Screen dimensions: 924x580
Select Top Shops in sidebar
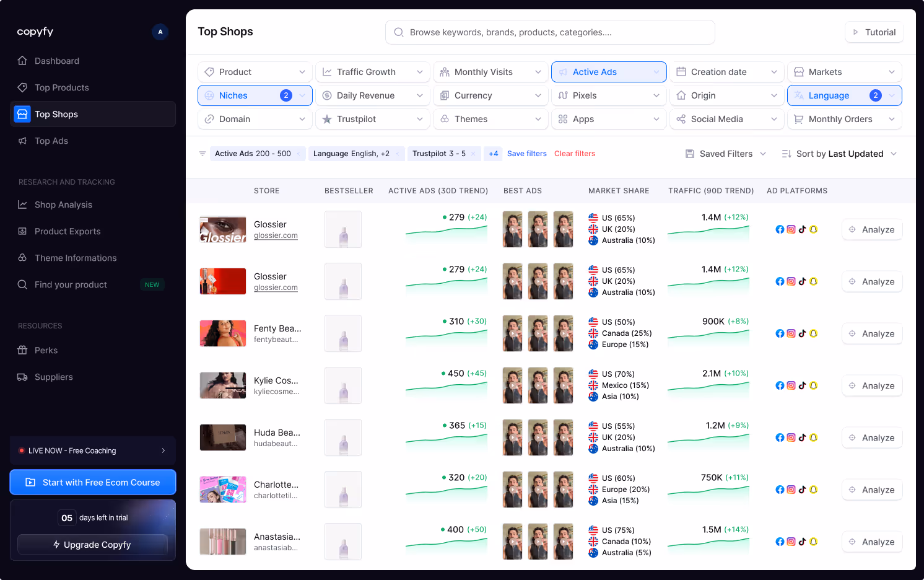tap(93, 114)
